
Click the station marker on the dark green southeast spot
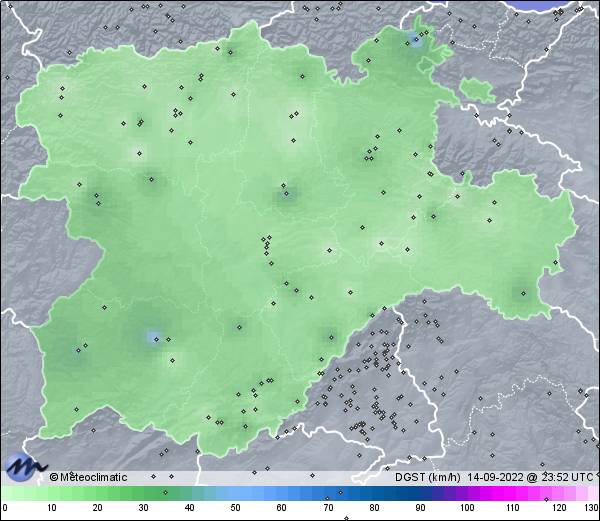523,294
